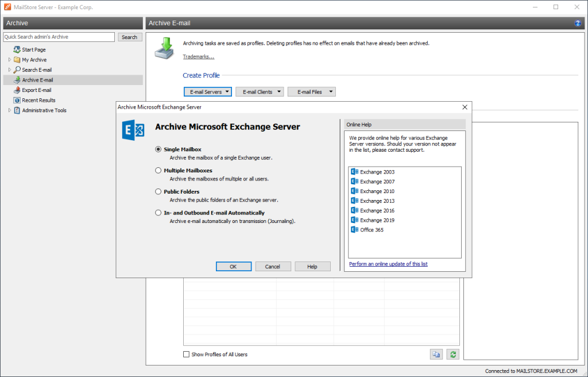Select the Exchange 2019 help entry
The image size is (588, 377).
pyautogui.click(x=377, y=220)
